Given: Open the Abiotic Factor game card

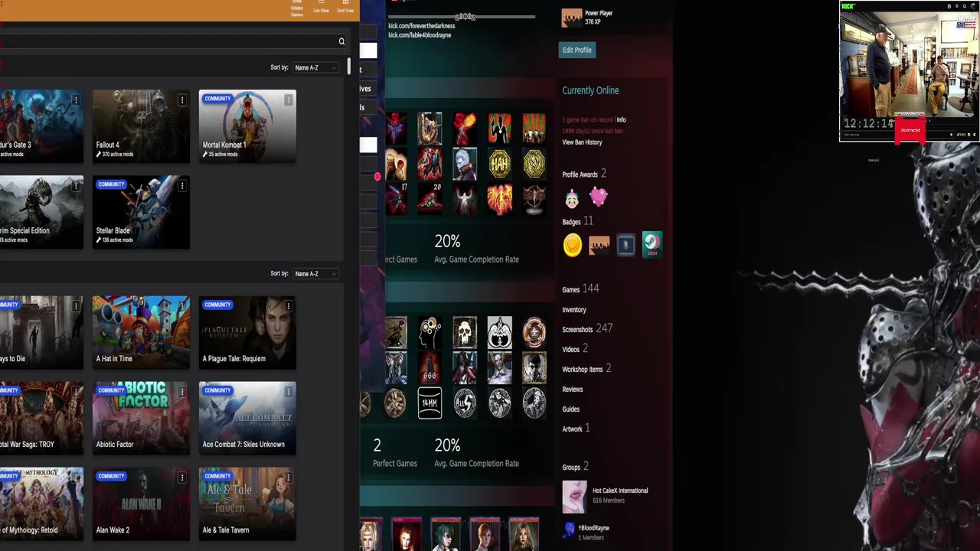Looking at the screenshot, I should 141,418.
